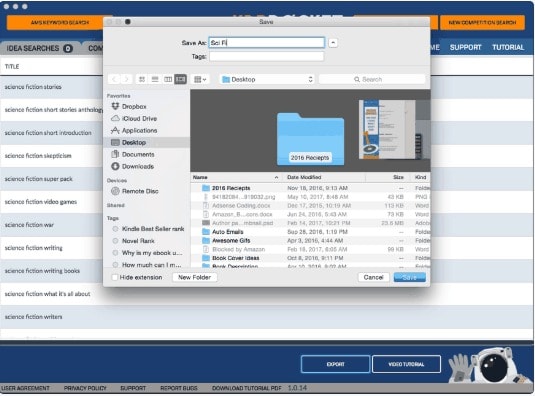Select the 'science fiction skepticism' keyword row
This screenshot has height=396, width=535.
[x=52, y=156]
